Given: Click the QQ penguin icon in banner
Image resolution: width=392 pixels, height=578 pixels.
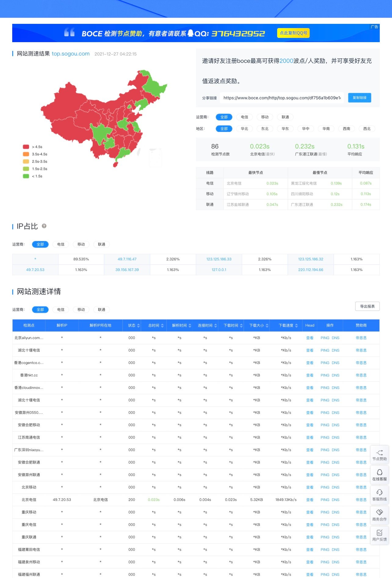Looking at the screenshot, I should tap(191, 33).
